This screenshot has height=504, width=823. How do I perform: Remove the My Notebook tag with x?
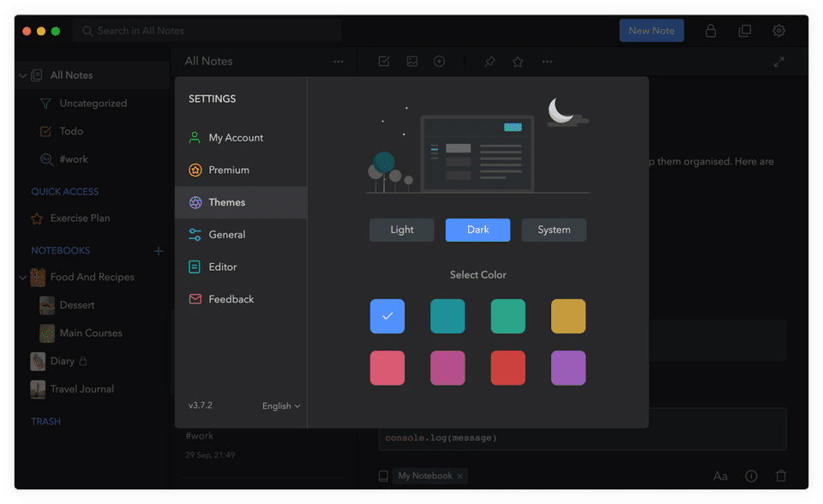(x=460, y=477)
